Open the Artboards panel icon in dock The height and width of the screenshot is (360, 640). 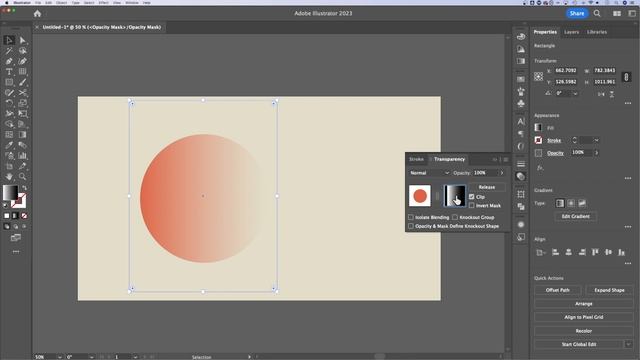[x=521, y=194]
